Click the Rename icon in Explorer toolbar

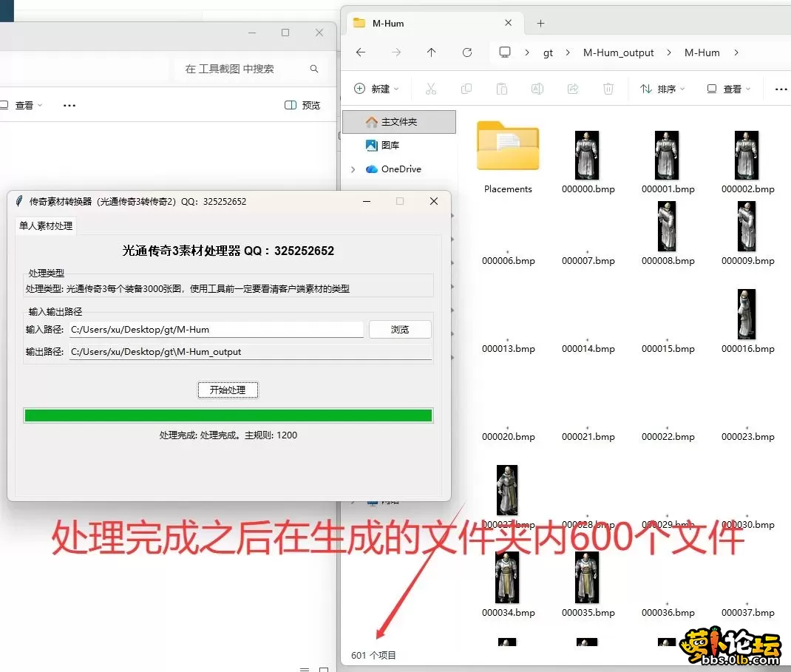537,89
